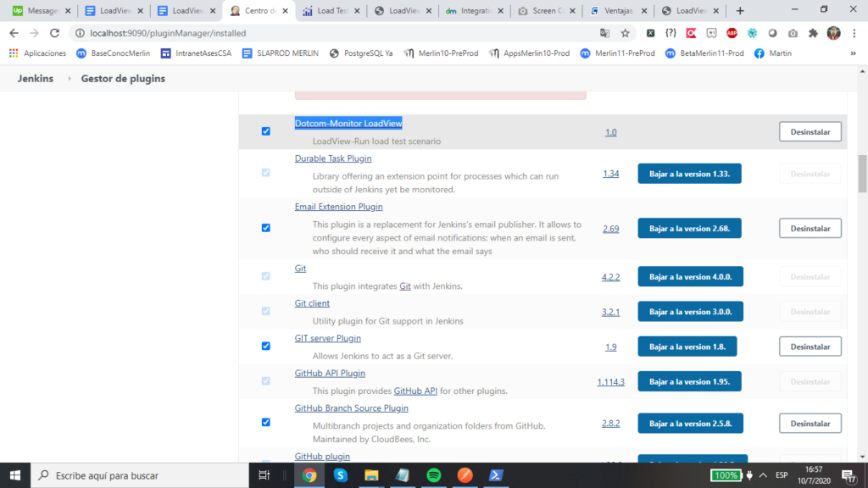
Task: Open the Aplicaciones apps grid shortcut
Action: [x=37, y=53]
